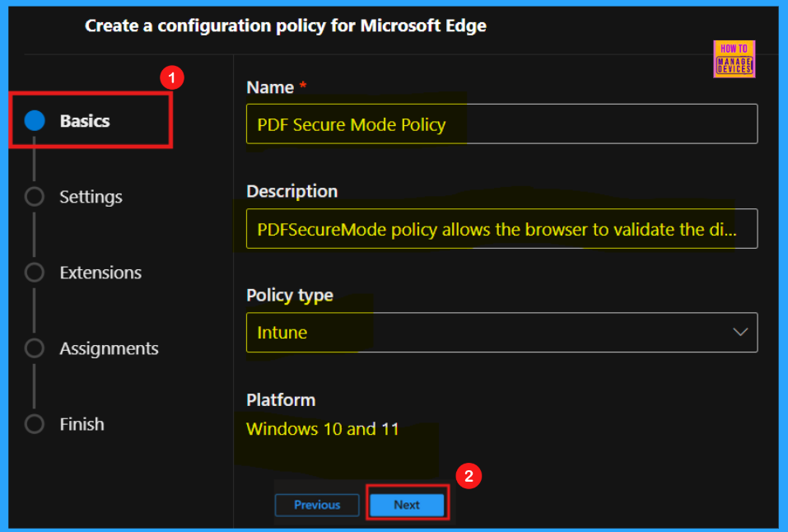Expand Policy type chevron arrow
Viewport: 788px width, 532px height.
pyautogui.click(x=739, y=332)
